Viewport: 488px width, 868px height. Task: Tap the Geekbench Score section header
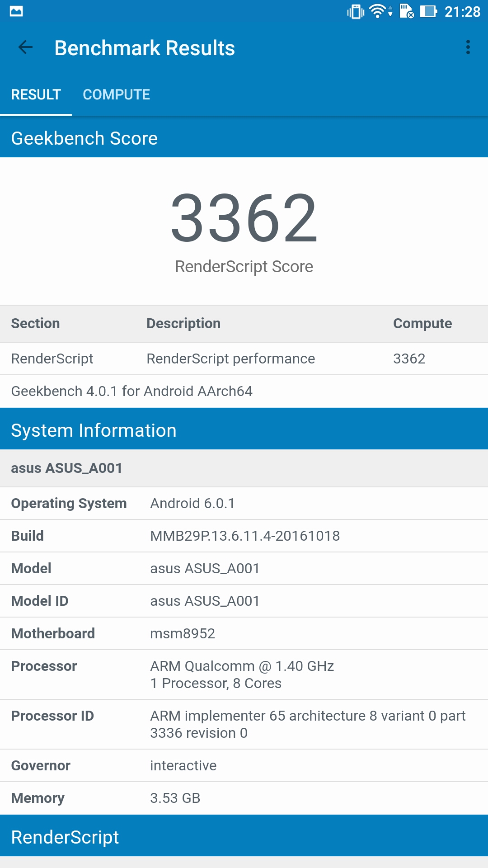(244, 137)
